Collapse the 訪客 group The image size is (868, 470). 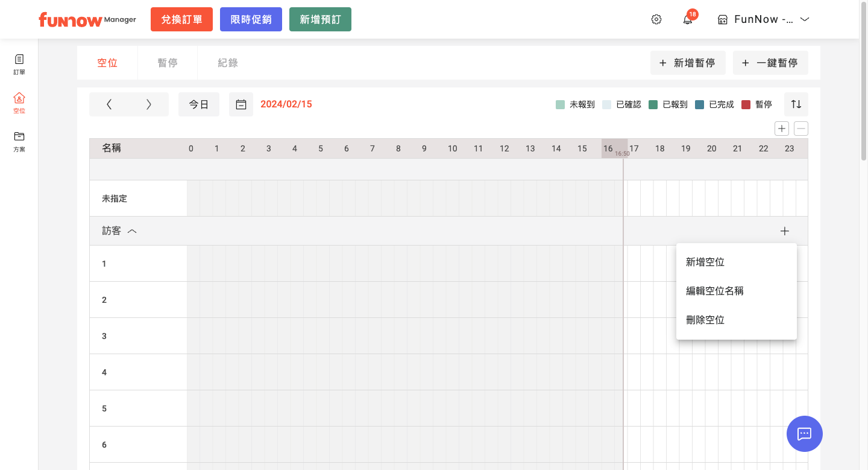(132, 231)
